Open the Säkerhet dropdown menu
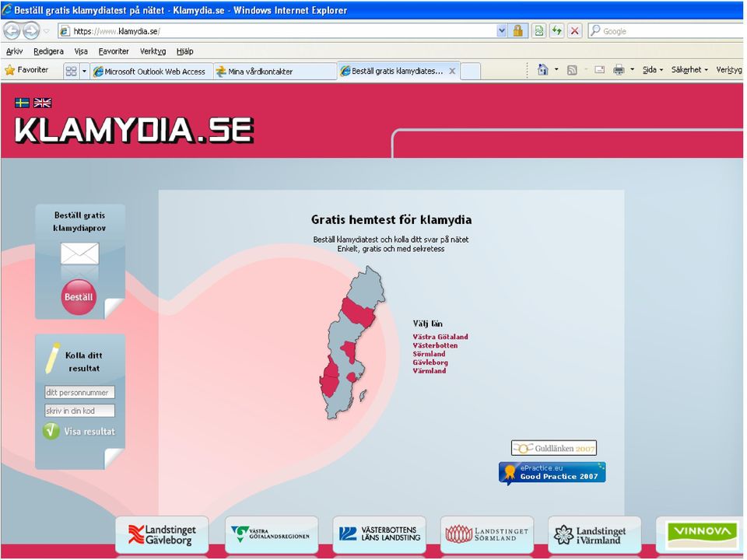Image resolution: width=747 pixels, height=560 pixels. 689,69
